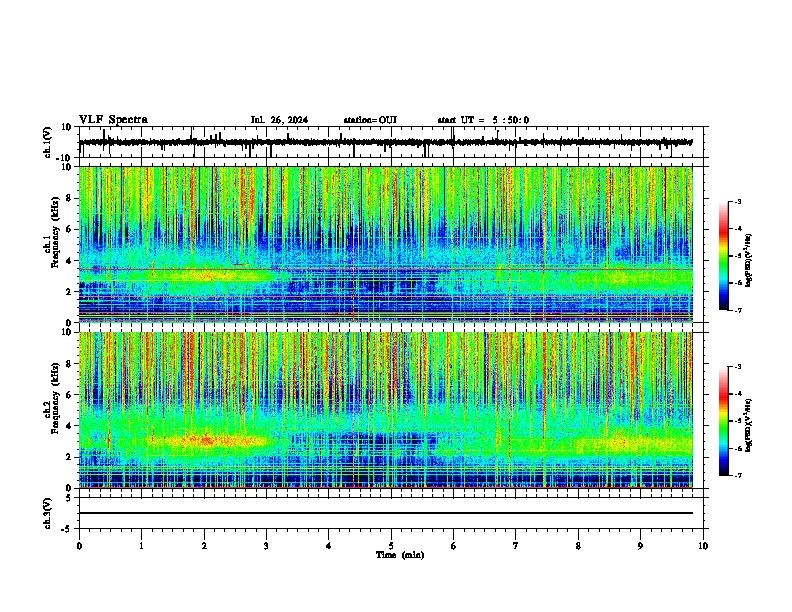This screenshot has width=792, height=612.
Task: Click time axis tick label "9"
Action: [640, 546]
